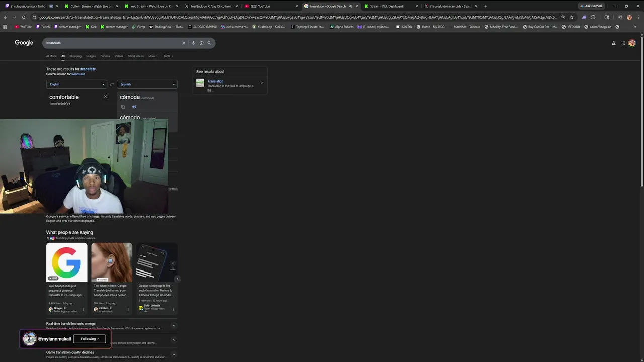Image resolution: width=644 pixels, height=362 pixels.
Task: Open the Translation knowledge link
Action: point(215,81)
